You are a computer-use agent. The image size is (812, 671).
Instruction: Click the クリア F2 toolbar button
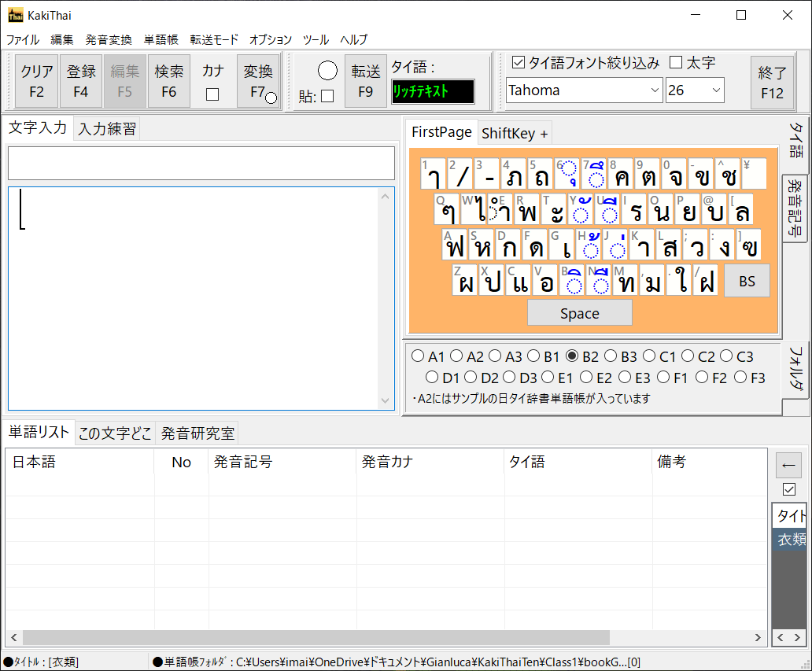[x=37, y=81]
